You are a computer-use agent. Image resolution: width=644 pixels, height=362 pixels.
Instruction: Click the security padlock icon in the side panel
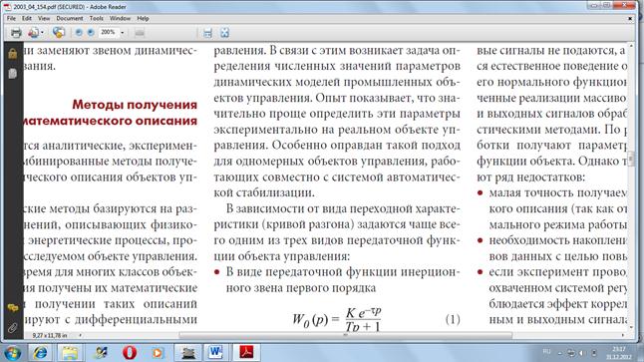click(13, 54)
